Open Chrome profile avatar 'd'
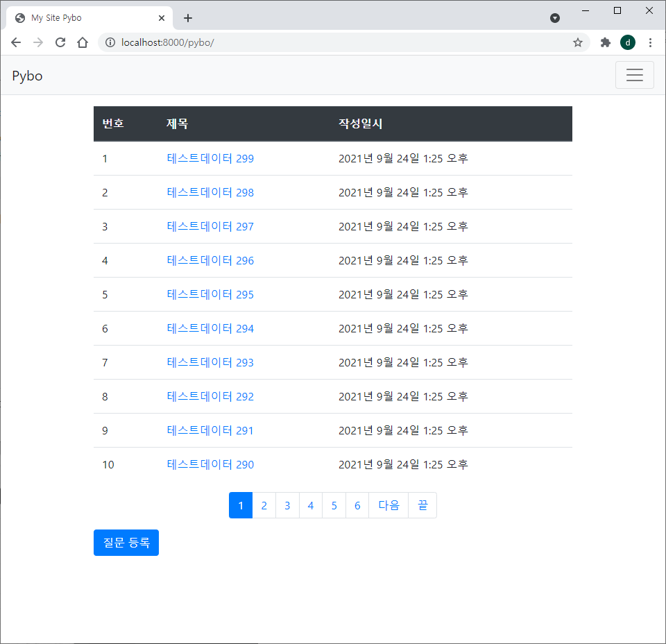This screenshot has height=644, width=666. pyautogui.click(x=628, y=42)
